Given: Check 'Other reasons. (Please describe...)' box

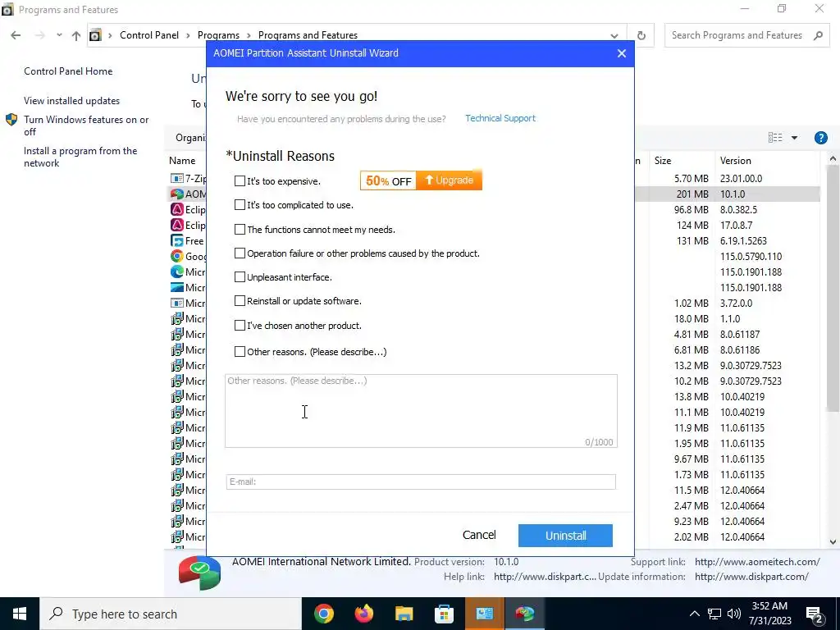Looking at the screenshot, I should 240,351.
